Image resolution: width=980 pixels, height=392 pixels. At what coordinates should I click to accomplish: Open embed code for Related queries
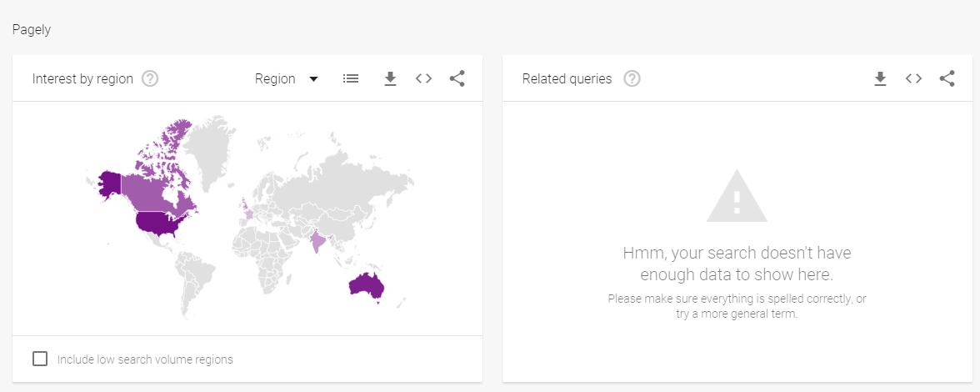pos(913,78)
